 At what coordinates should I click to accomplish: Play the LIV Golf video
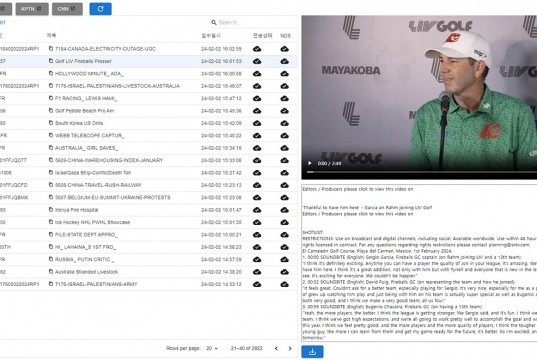(x=310, y=163)
